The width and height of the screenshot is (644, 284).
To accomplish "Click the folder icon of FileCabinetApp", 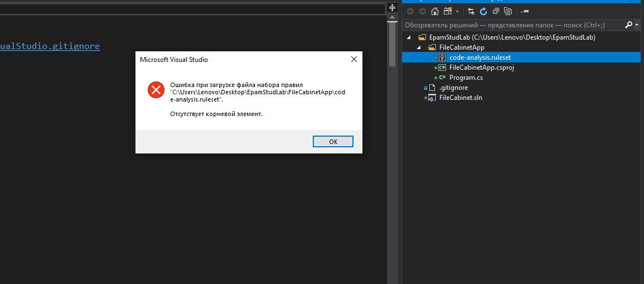I will [432, 47].
